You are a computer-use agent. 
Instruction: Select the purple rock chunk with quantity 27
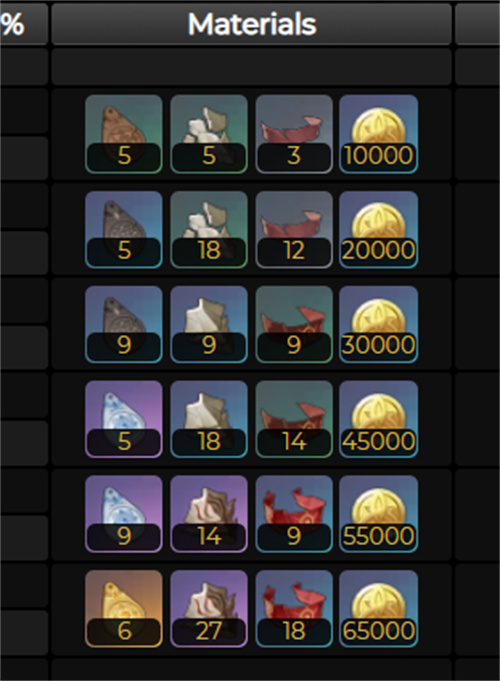coord(209,609)
